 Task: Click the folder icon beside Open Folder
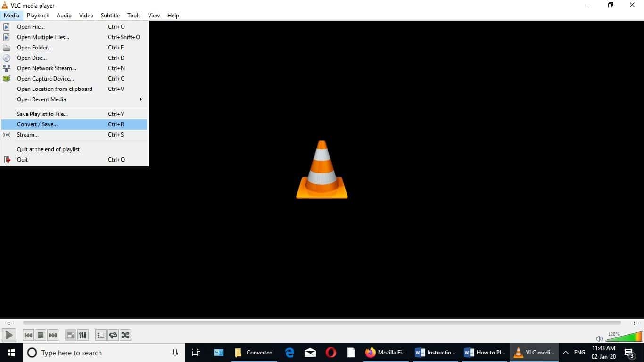[x=7, y=48]
